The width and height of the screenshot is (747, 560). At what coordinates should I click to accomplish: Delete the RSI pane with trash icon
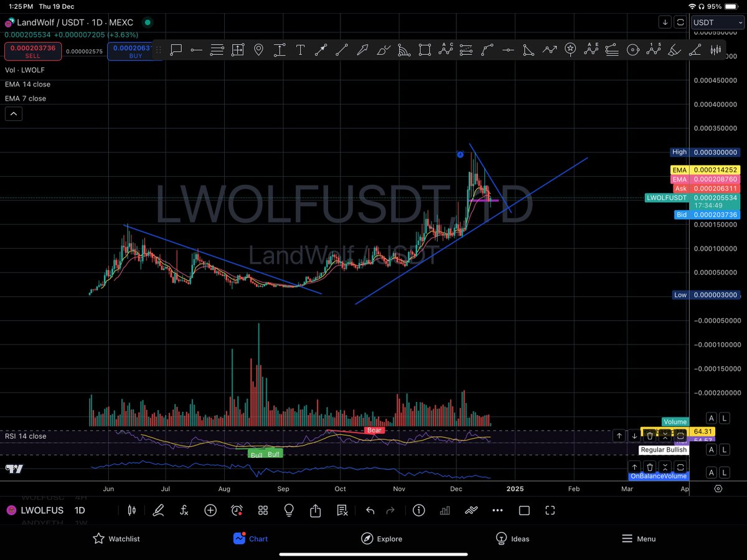coord(650,436)
